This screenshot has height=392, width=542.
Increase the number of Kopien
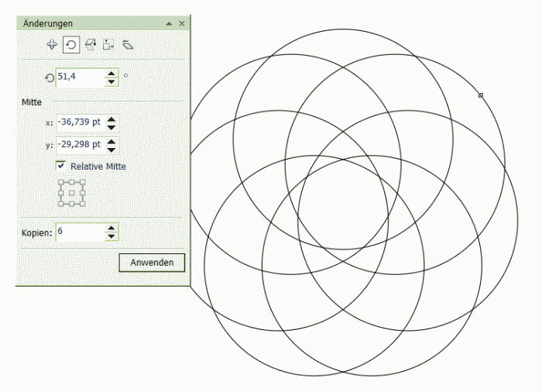tap(111, 229)
